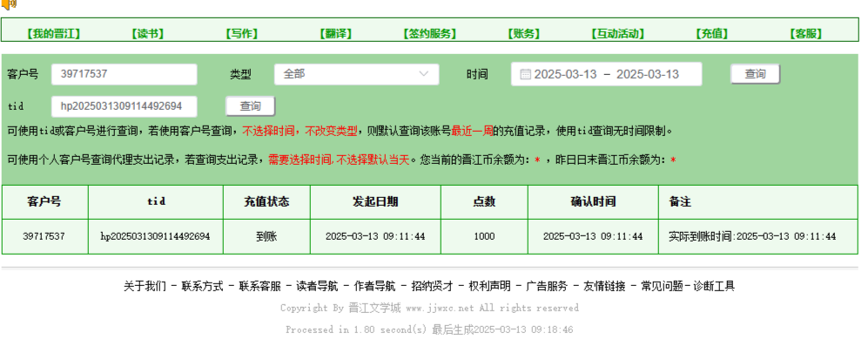Image resolution: width=868 pixels, height=340 pixels.
Task: Open the 读者导航 footer link
Action: [317, 287]
